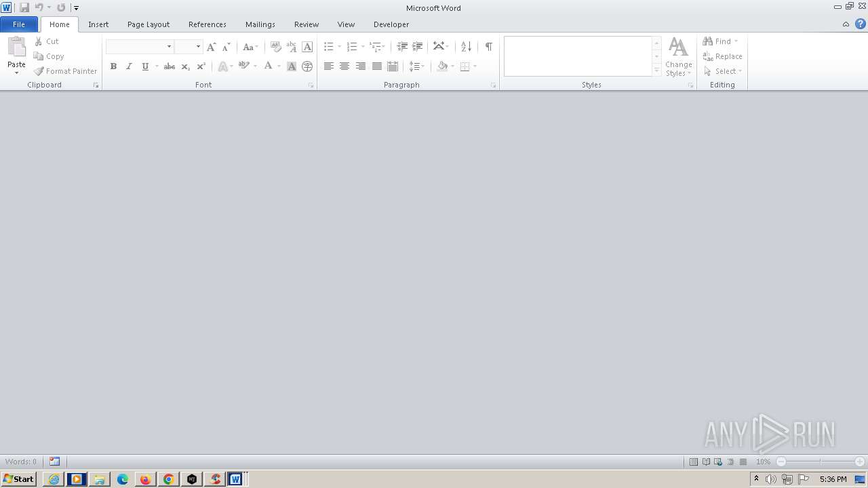Screen dimensions: 868x488
Task: Click the Asian Layout icon
Action: click(x=439, y=47)
